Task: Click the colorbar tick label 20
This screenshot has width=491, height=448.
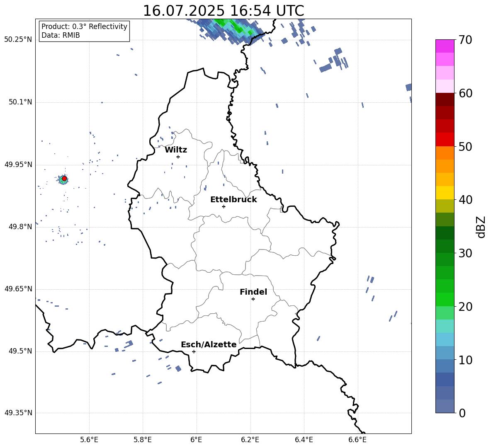Action: click(466, 306)
